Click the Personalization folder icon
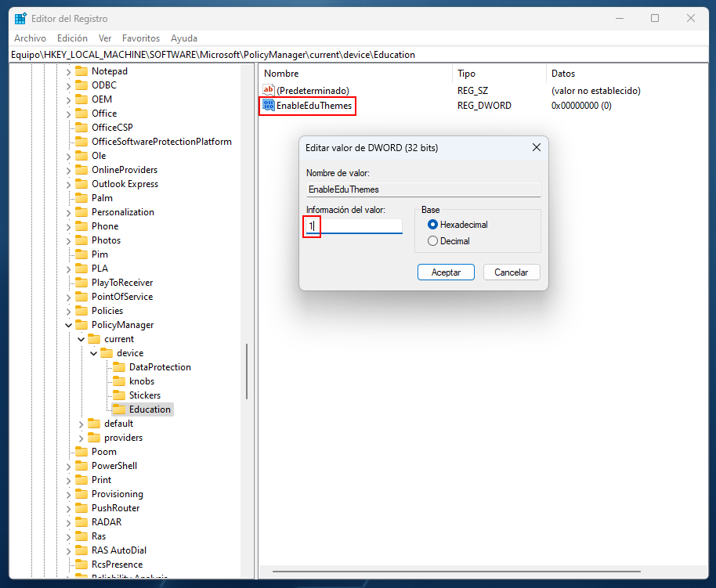 (x=81, y=212)
